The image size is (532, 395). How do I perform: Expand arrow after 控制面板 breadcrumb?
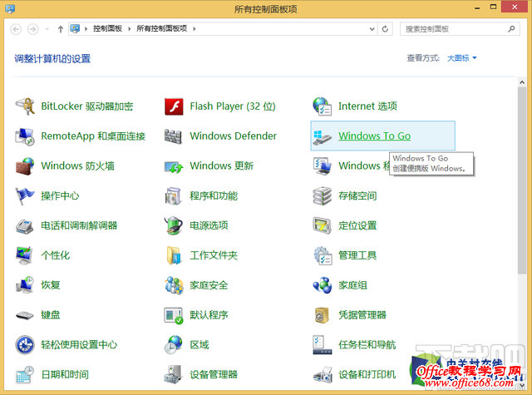pyautogui.click(x=130, y=29)
